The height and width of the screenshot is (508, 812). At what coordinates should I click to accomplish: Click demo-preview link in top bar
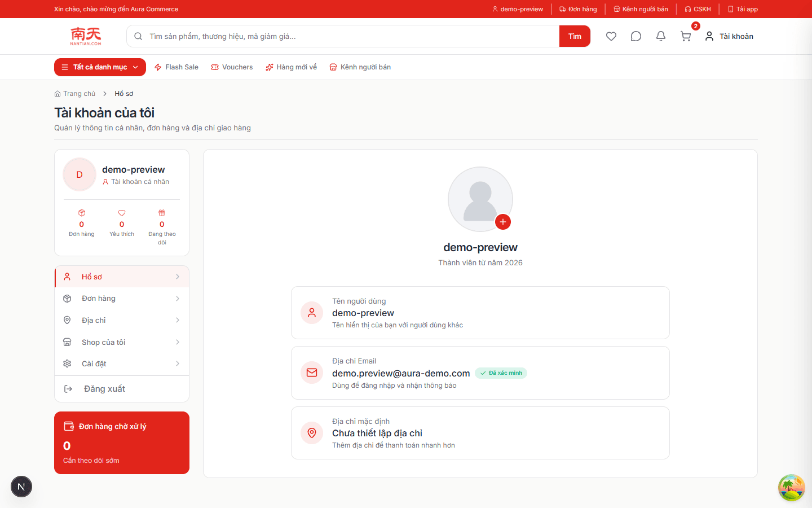(x=518, y=9)
